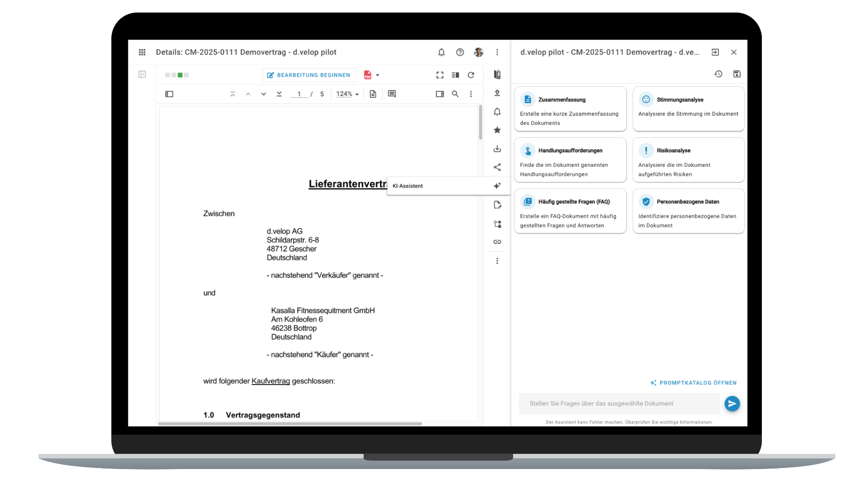Open the KI-Assistent sparkle icon
868x482 pixels.
point(497,186)
